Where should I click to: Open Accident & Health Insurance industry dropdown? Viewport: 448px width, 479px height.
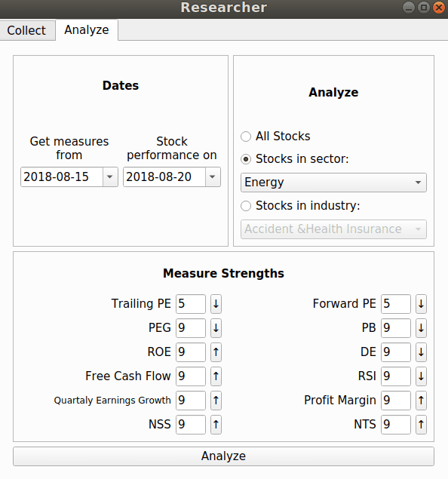333,229
